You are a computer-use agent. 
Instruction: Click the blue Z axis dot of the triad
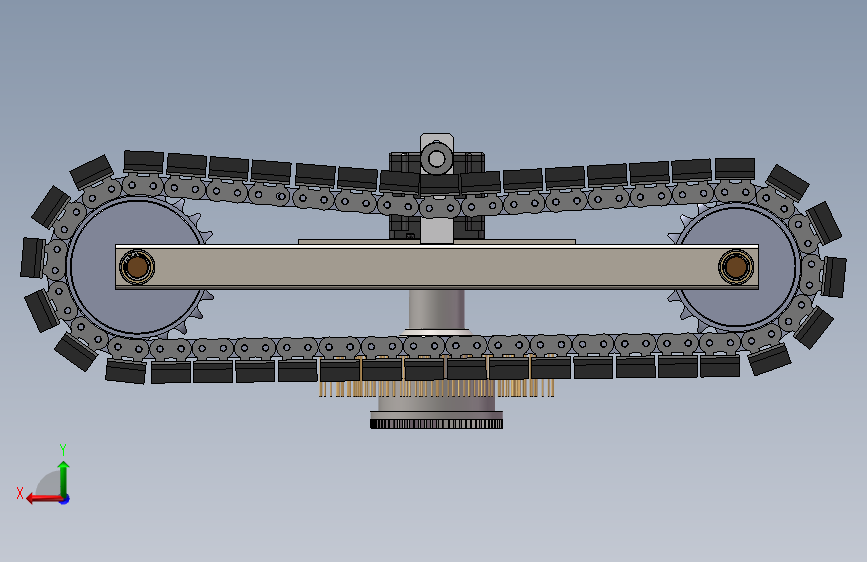point(65,500)
